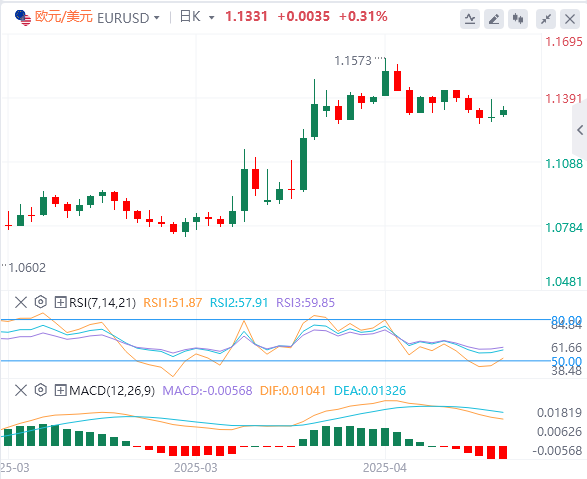587x479 pixels.
Task: Click the middle 2025-03 date axis label
Action: click(x=195, y=468)
